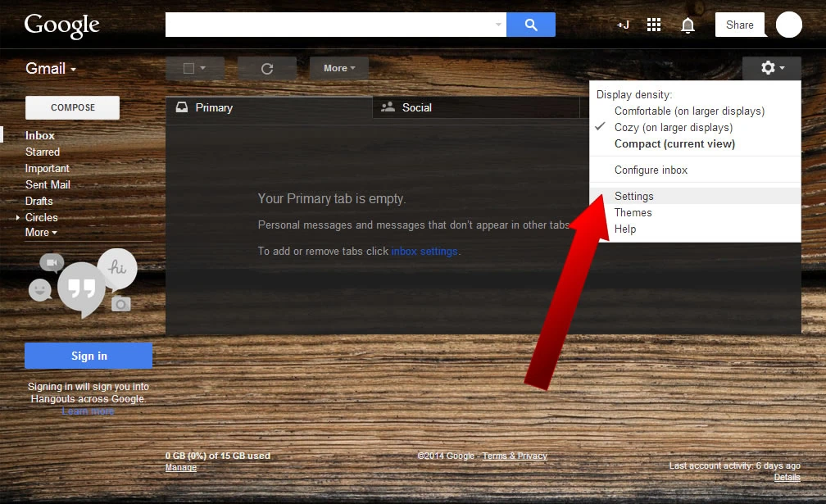Image resolution: width=826 pixels, height=504 pixels.
Task: Click the +J Google Plus icon
Action: pos(623,25)
